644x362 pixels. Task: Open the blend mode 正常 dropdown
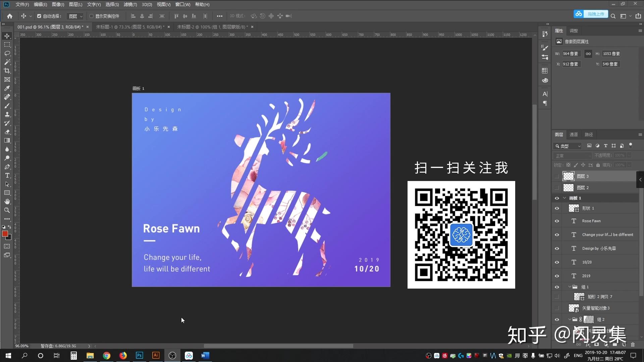(573, 156)
